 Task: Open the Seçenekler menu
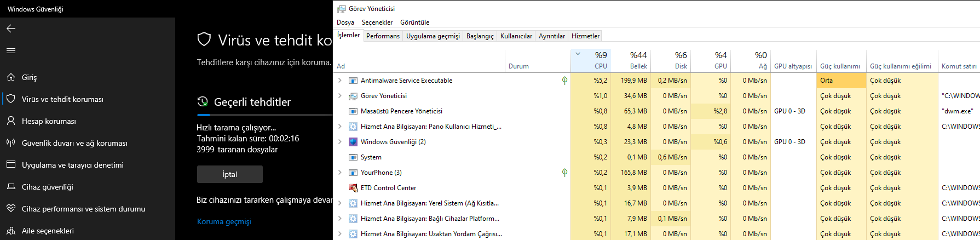point(377,22)
